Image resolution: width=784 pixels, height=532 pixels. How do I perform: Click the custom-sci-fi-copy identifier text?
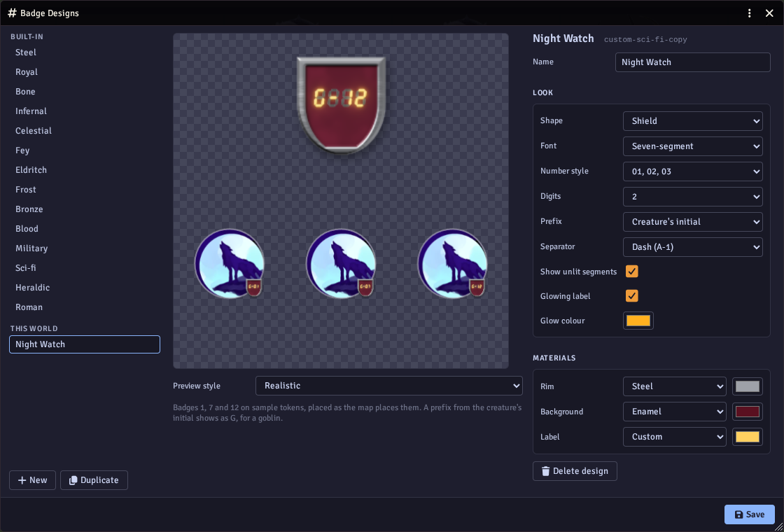(645, 39)
